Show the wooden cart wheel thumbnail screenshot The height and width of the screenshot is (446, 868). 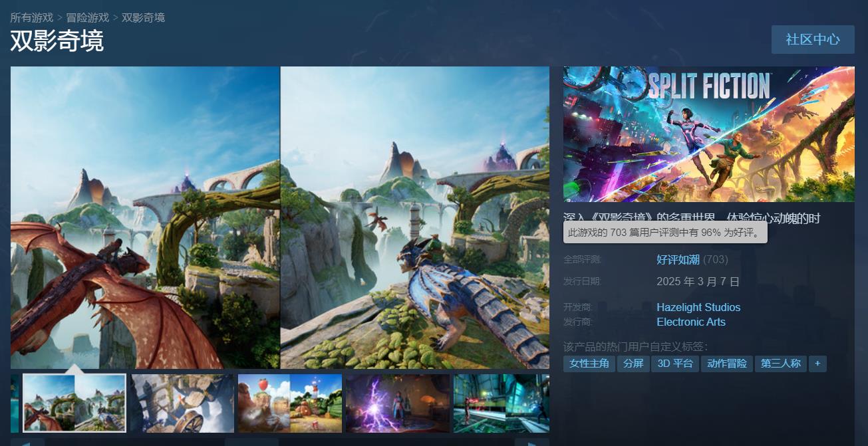[x=182, y=403]
